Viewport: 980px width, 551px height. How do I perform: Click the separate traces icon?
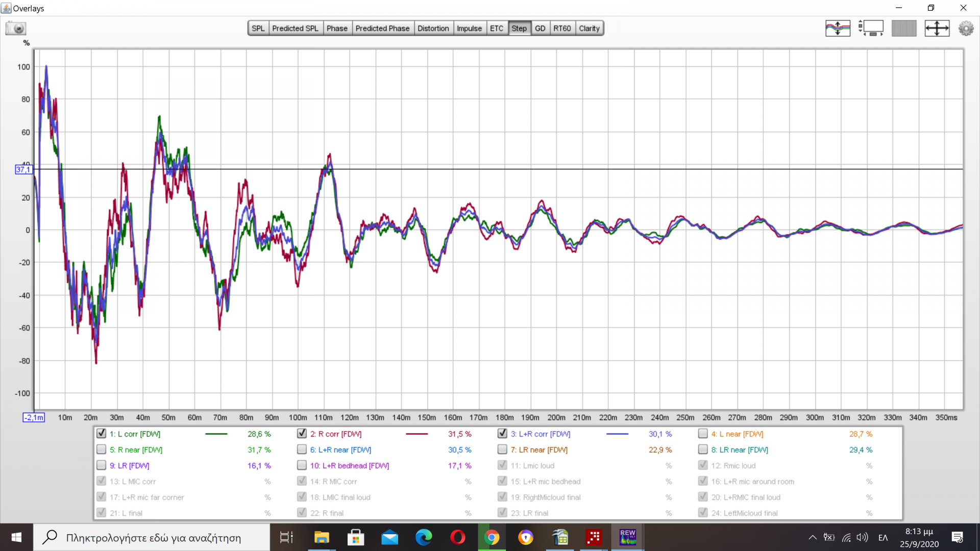(838, 28)
